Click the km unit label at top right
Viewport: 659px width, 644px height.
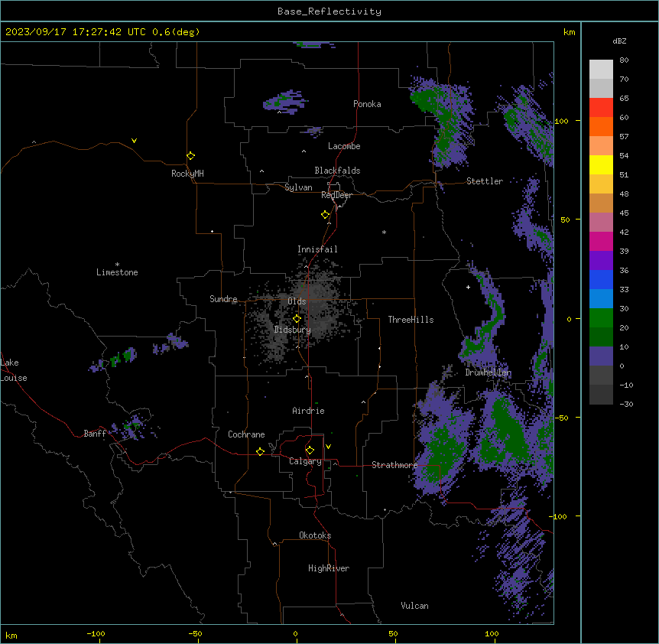coord(570,32)
